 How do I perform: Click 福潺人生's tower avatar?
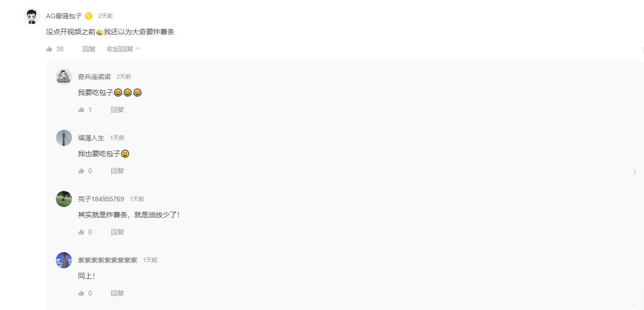64,138
